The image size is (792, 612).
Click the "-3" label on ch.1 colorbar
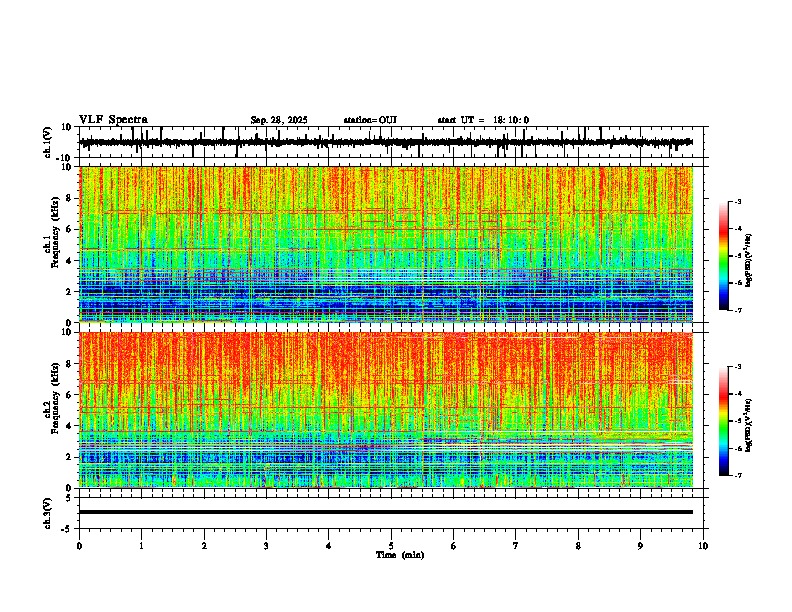(737, 201)
